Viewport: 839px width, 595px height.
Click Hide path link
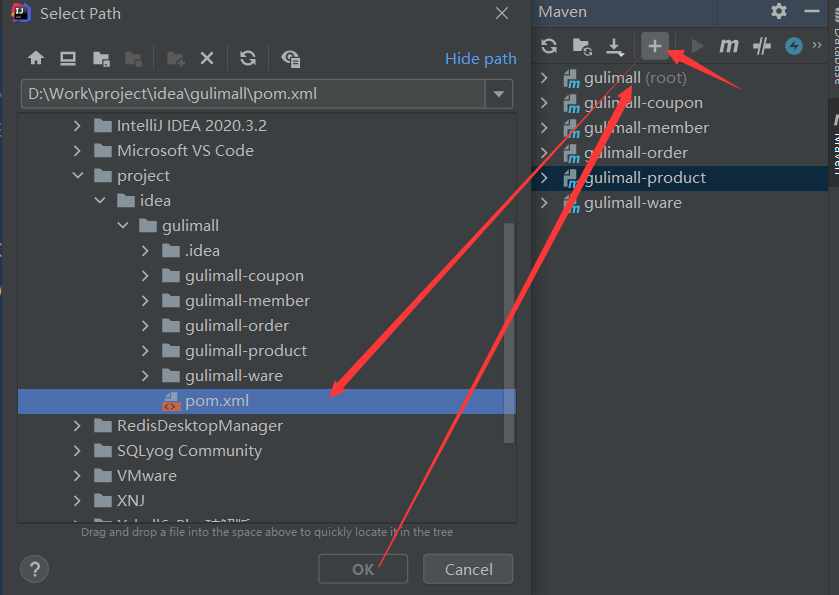tap(480, 58)
